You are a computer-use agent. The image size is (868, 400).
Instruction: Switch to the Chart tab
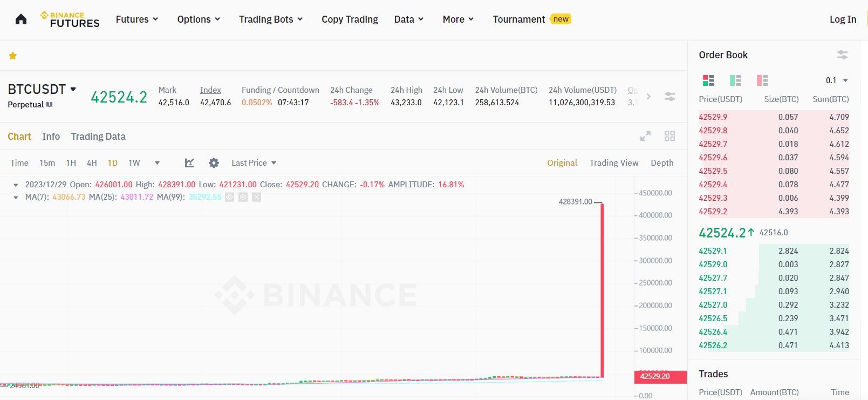coord(19,137)
